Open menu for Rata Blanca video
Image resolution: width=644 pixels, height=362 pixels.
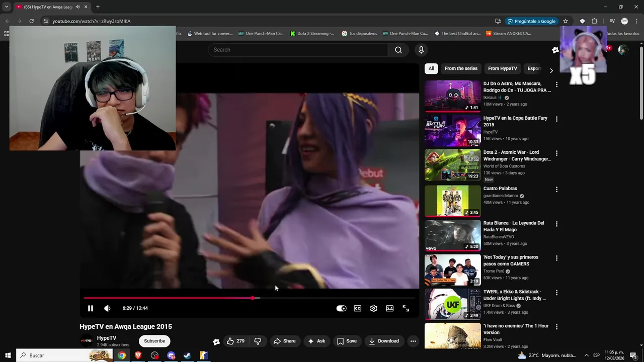click(556, 224)
